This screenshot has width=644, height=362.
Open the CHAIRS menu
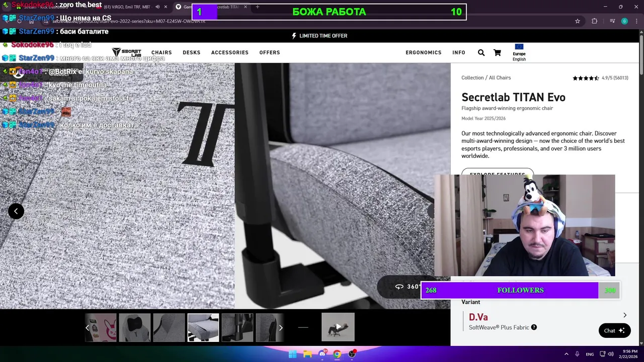point(162,52)
